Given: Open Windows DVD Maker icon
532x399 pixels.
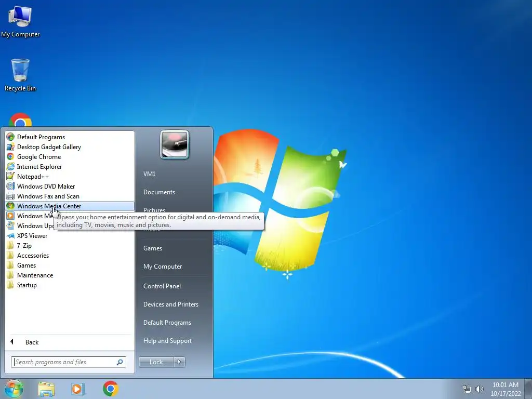Looking at the screenshot, I should (x=10, y=187).
